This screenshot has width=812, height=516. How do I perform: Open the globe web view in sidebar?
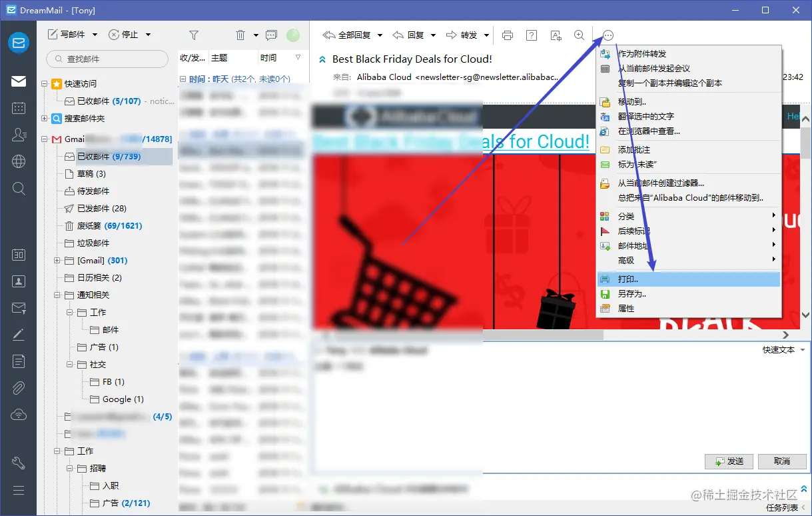19,161
